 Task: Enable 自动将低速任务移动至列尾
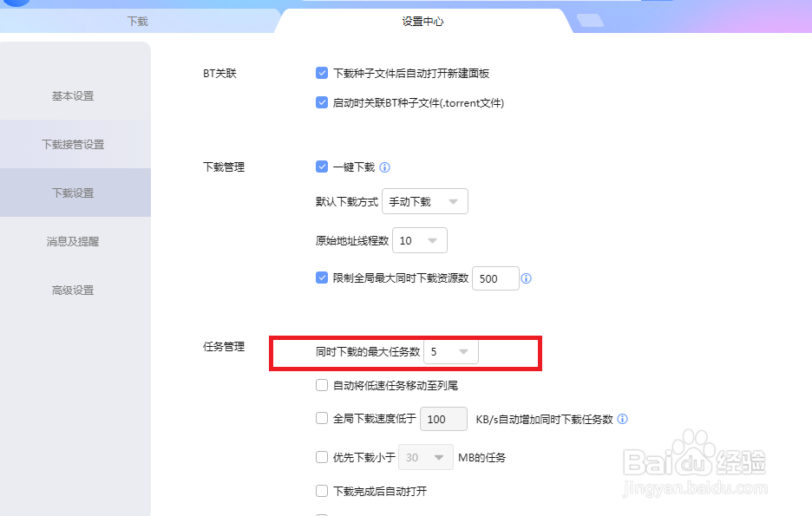pyautogui.click(x=322, y=385)
